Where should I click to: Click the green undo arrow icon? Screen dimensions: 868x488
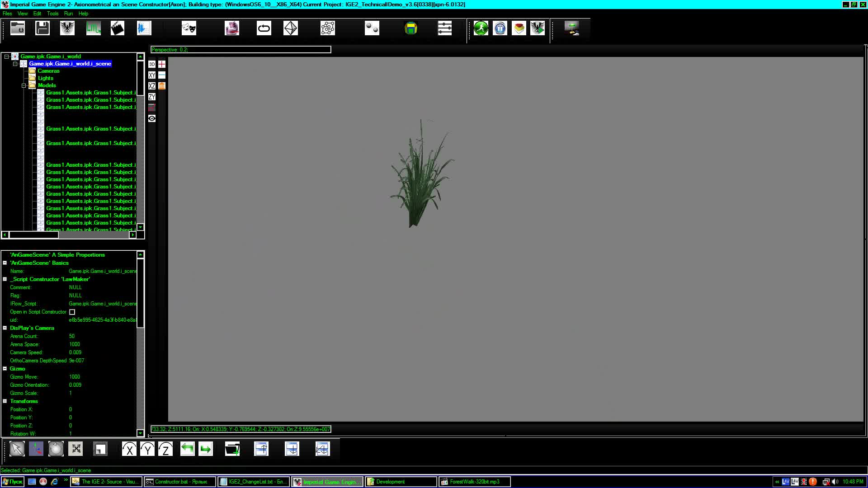tap(187, 449)
